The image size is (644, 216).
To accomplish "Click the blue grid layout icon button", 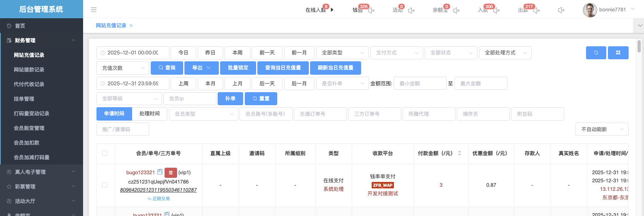I will (x=618, y=53).
